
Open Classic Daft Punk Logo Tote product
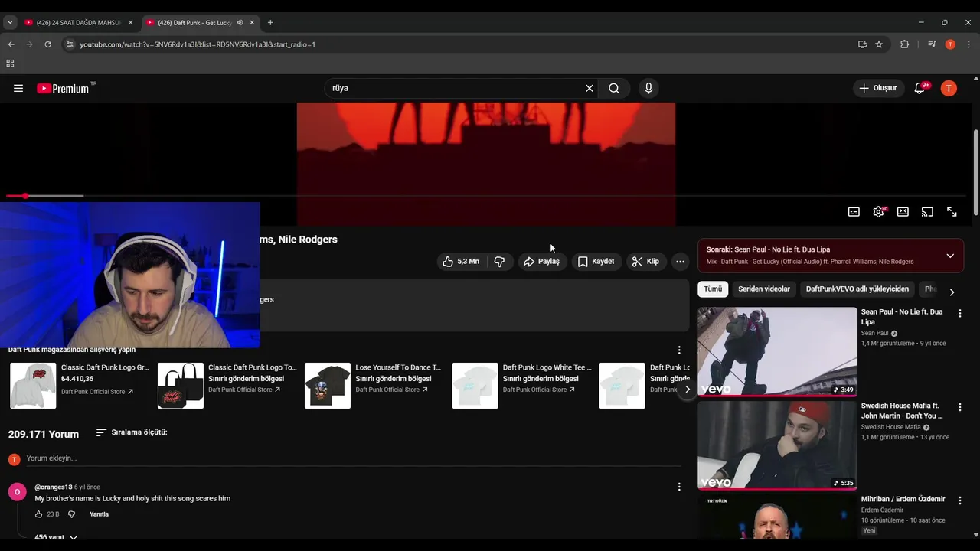tap(227, 386)
